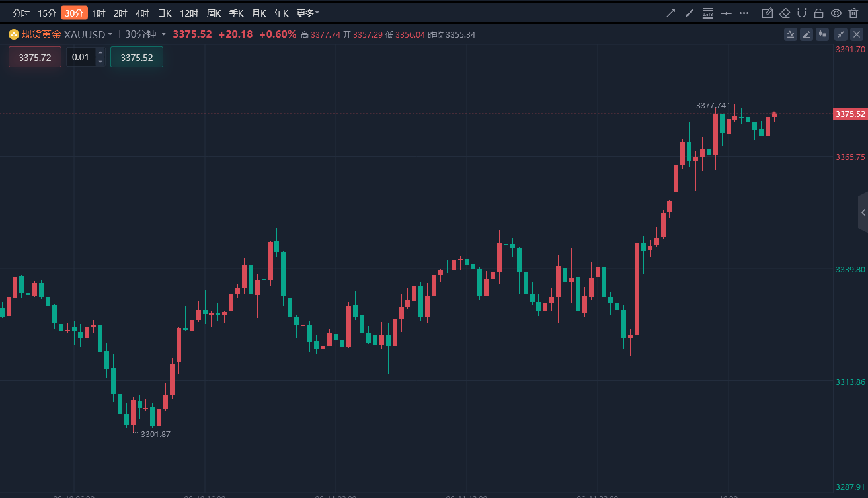The height and width of the screenshot is (498, 868).
Task: Click the 3301.87 low price label on chart
Action: [x=155, y=434]
